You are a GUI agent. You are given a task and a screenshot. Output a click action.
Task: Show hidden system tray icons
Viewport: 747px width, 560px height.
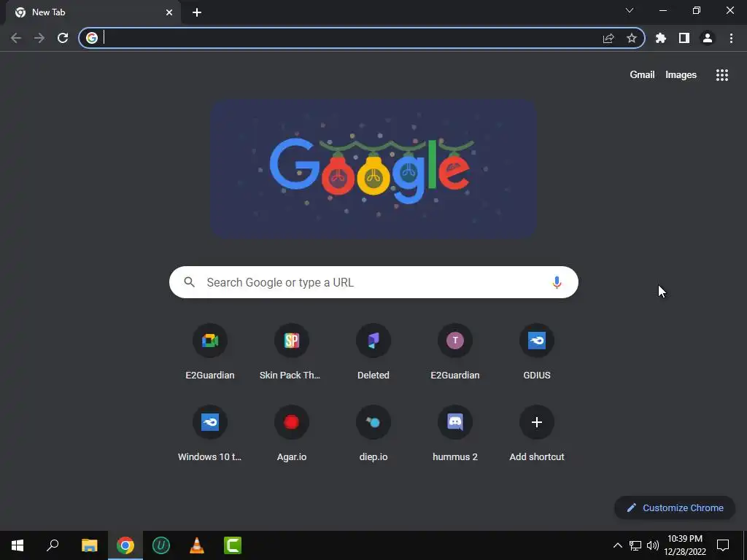(617, 545)
